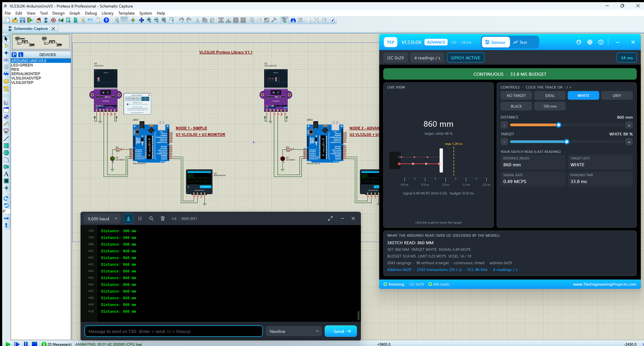
Task: Click the Send button in serial terminal
Action: pos(341,331)
